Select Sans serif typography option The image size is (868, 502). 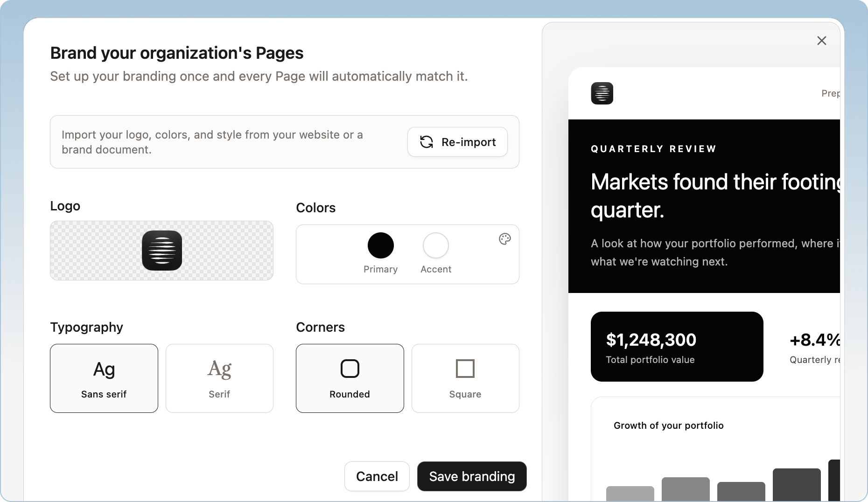click(x=104, y=378)
